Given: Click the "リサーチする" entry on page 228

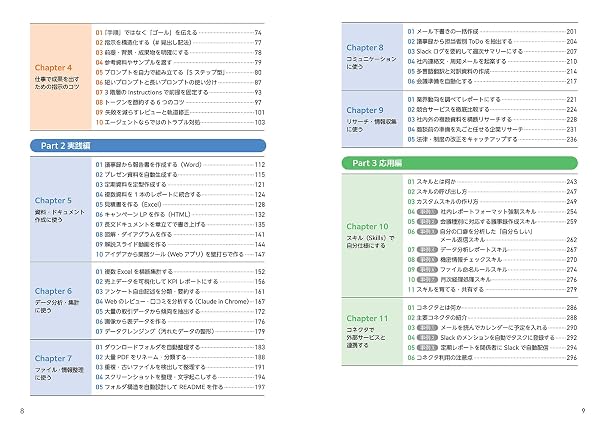Looking at the screenshot, I should [x=492, y=120].
